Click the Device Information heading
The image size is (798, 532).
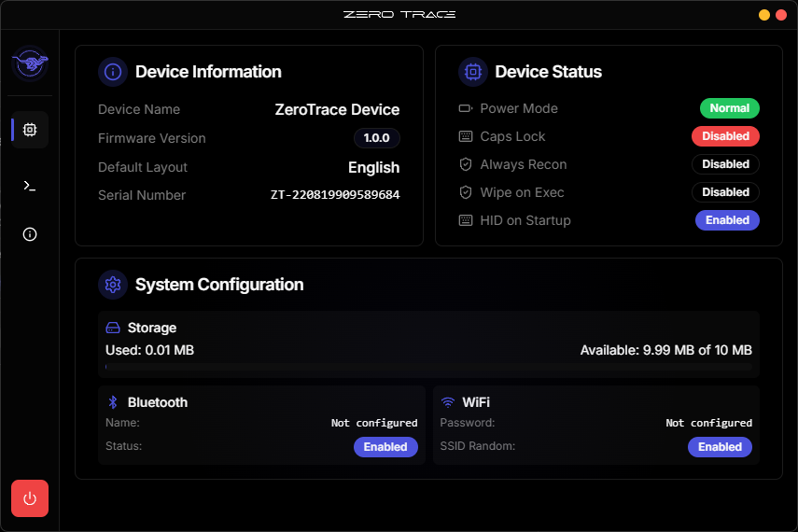point(208,72)
